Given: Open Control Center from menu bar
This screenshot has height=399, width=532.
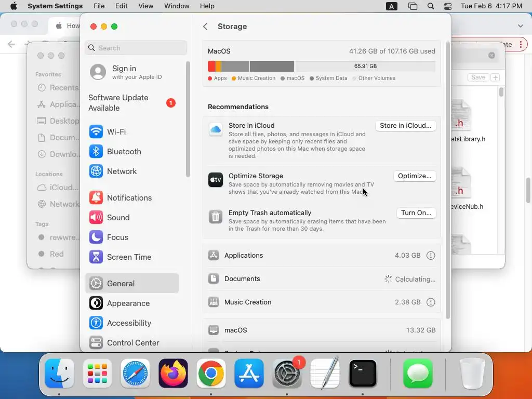Looking at the screenshot, I should click(x=448, y=6).
